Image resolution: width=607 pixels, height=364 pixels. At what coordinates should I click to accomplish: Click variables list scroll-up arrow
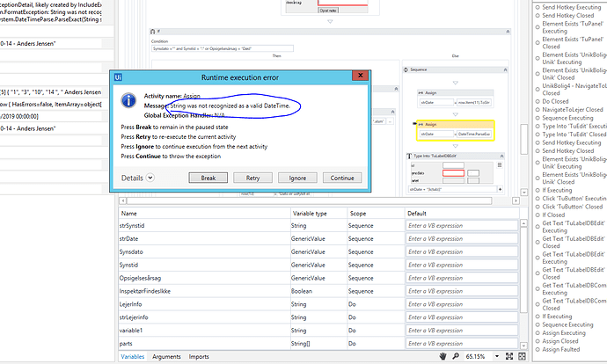click(523, 223)
